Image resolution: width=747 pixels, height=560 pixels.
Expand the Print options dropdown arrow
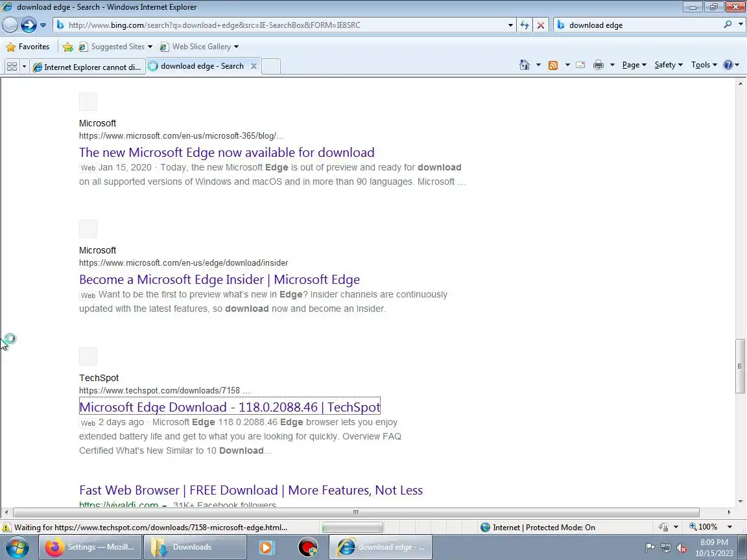(x=612, y=65)
